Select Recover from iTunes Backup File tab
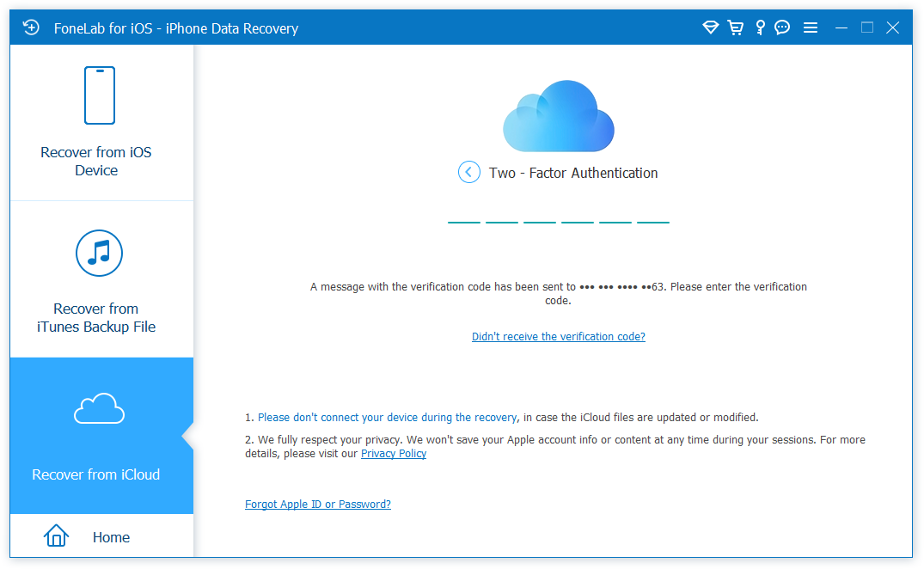Screen dimensions: 924x569 101,279
